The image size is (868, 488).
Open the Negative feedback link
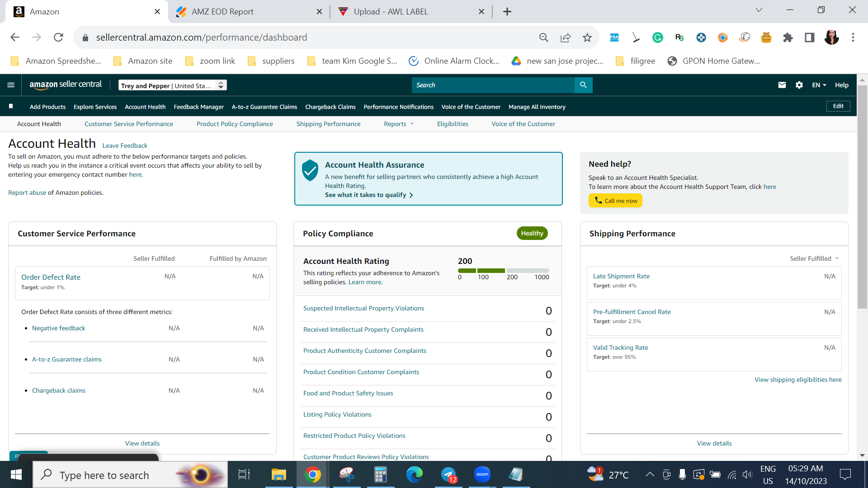[59, 328]
